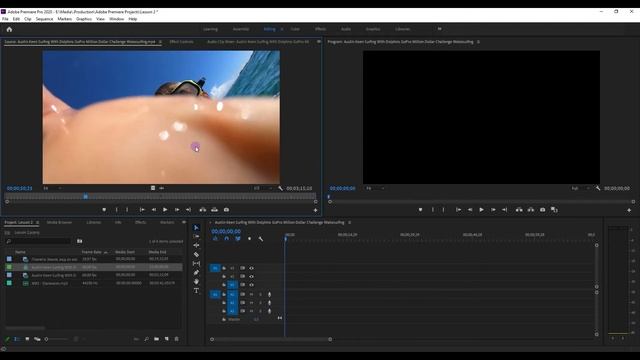640x360 pixels.
Task: Switch the Project panel to Freeform View
Action: pos(37,339)
